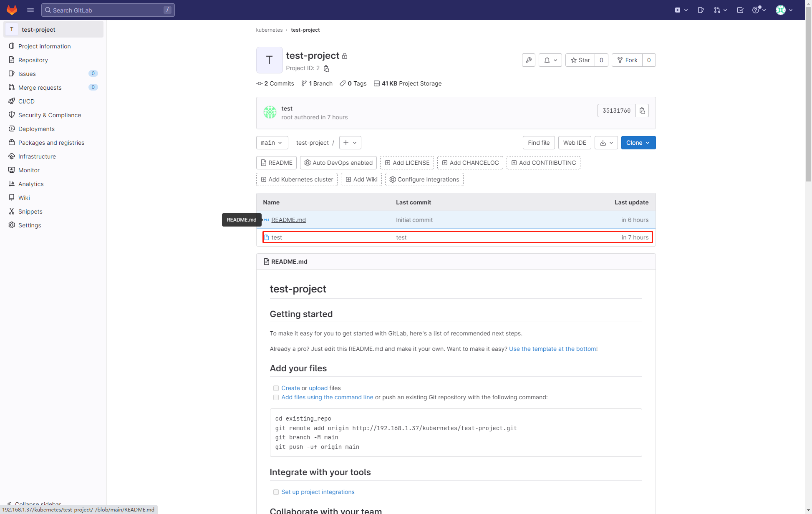The width and height of the screenshot is (812, 514).
Task: Open Monitor in sidebar
Action: click(29, 170)
